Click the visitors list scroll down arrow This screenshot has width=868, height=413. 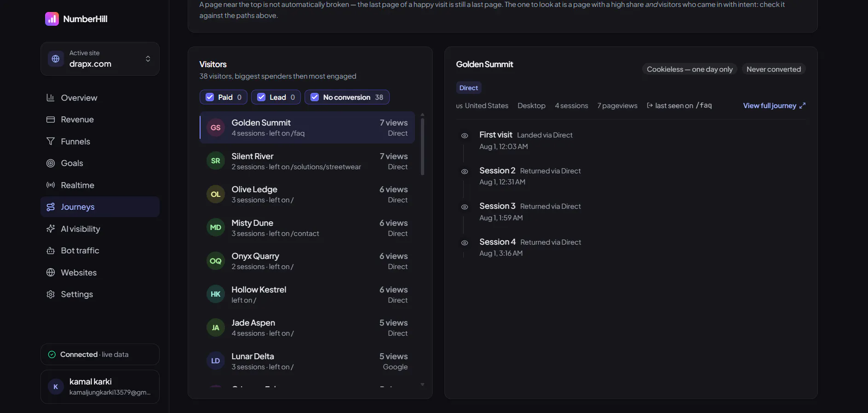pyautogui.click(x=422, y=384)
